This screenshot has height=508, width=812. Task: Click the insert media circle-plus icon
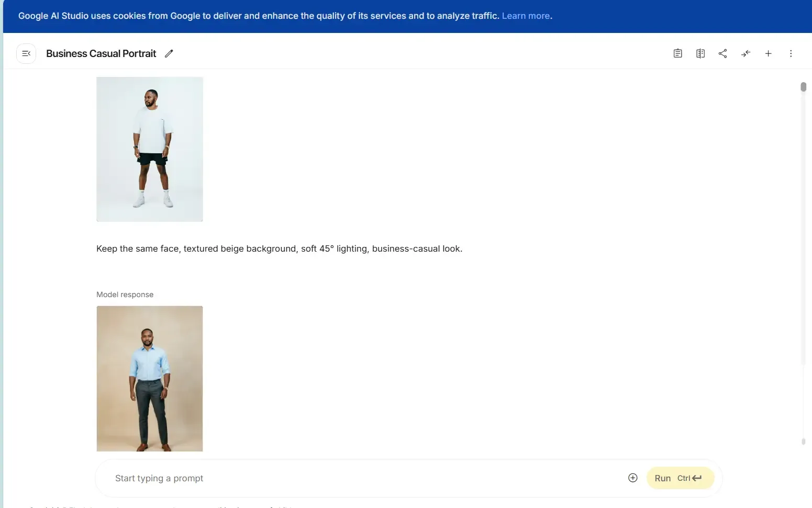tap(632, 478)
